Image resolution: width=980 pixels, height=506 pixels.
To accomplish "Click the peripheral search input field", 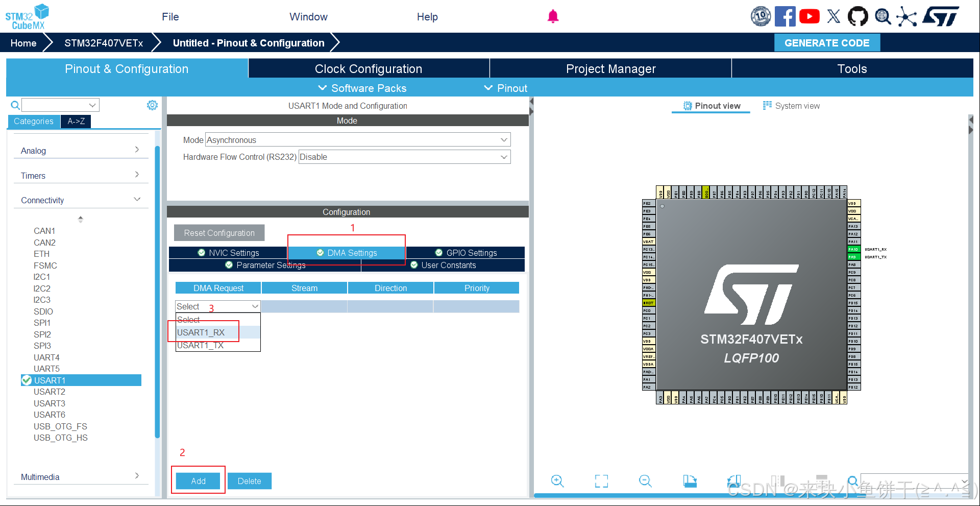I will coord(56,105).
